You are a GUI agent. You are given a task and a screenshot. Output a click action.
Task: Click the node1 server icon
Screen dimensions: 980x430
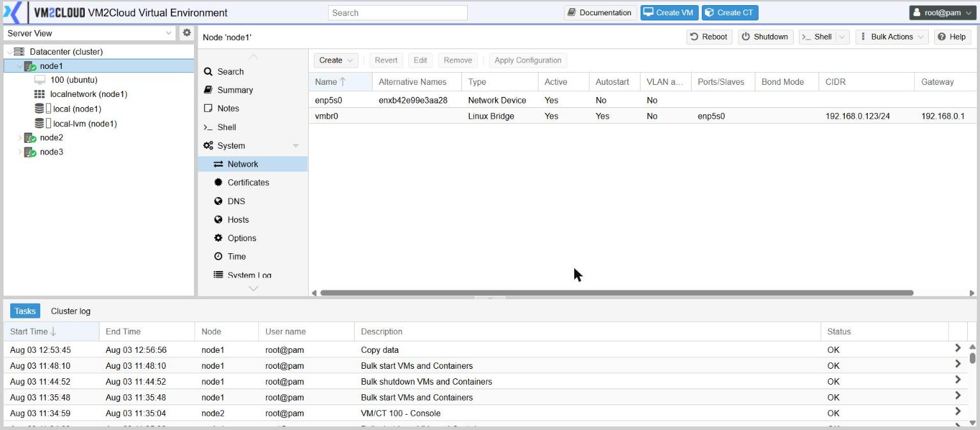(x=30, y=66)
